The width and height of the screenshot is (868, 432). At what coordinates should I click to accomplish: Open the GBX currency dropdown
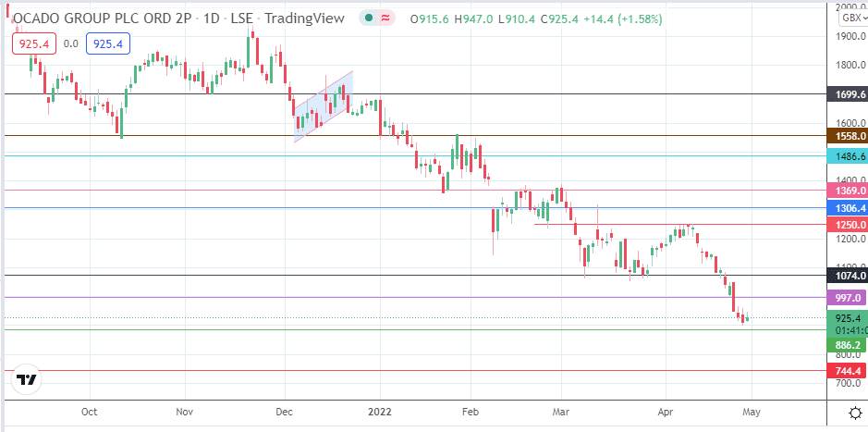point(853,19)
